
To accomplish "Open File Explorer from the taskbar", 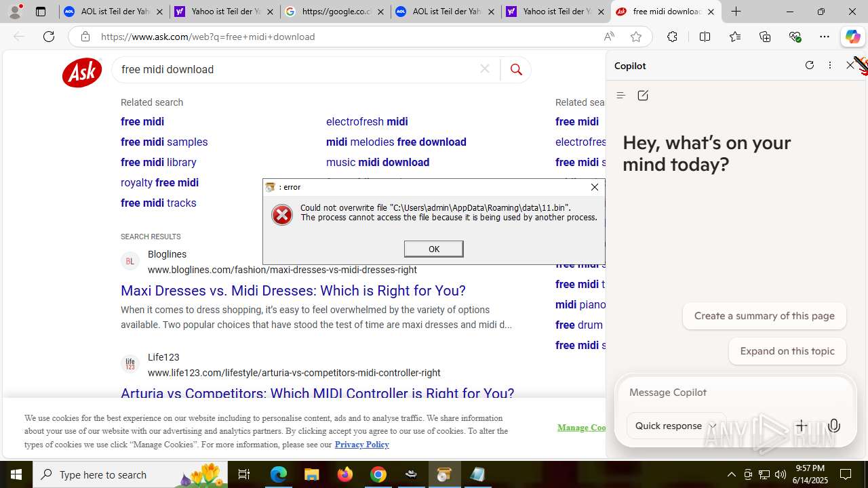I will coord(312,474).
